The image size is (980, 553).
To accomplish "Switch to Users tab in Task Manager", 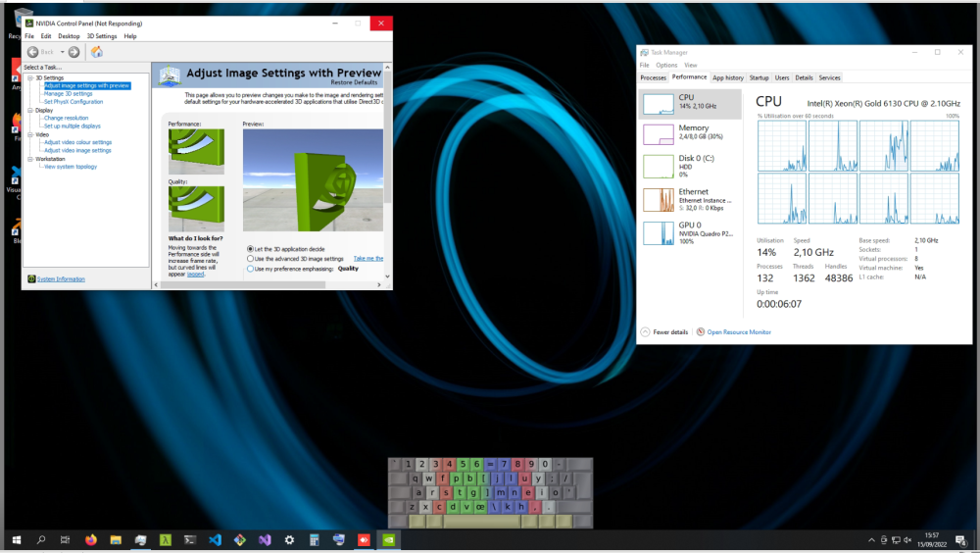I will 782,78.
